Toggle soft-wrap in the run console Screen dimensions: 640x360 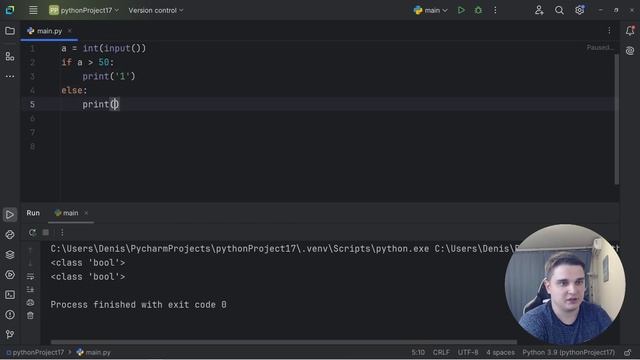point(30,276)
